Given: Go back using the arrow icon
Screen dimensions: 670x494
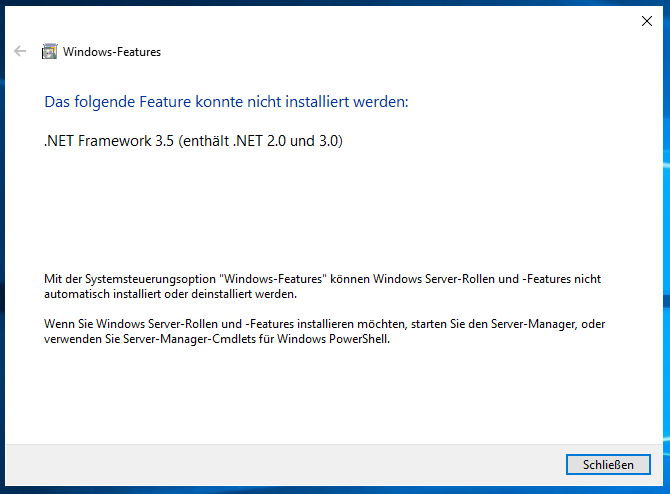Looking at the screenshot, I should click(20, 51).
